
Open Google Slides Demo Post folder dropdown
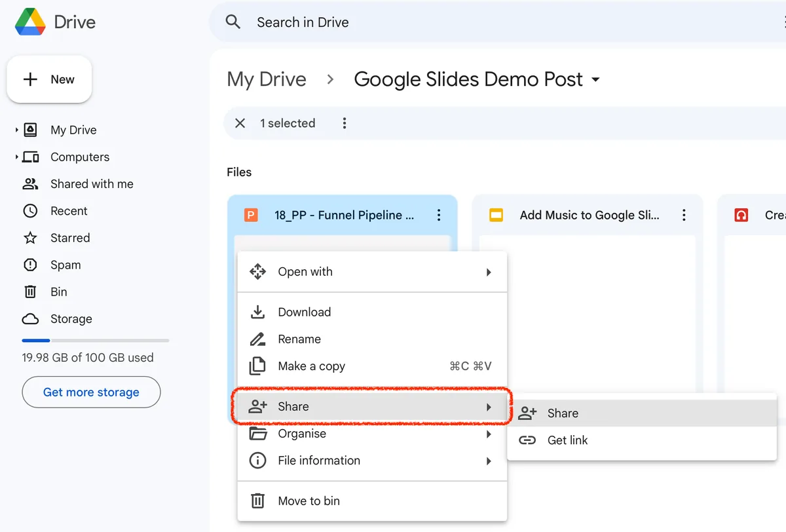(595, 80)
